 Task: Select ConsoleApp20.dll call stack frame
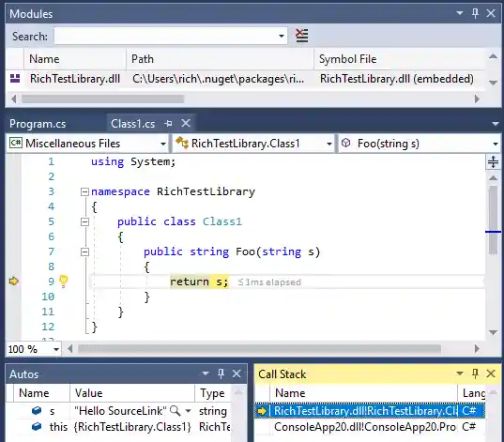[x=370, y=427]
